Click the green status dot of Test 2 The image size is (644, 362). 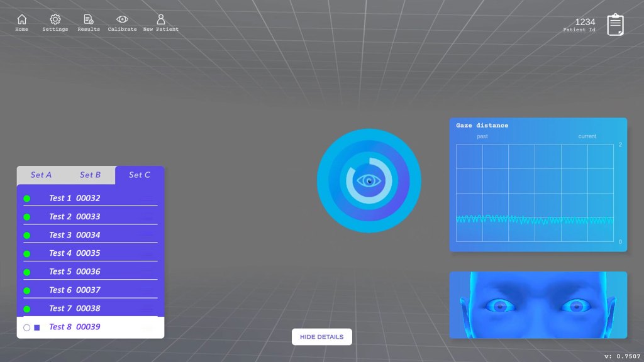[x=26, y=217]
